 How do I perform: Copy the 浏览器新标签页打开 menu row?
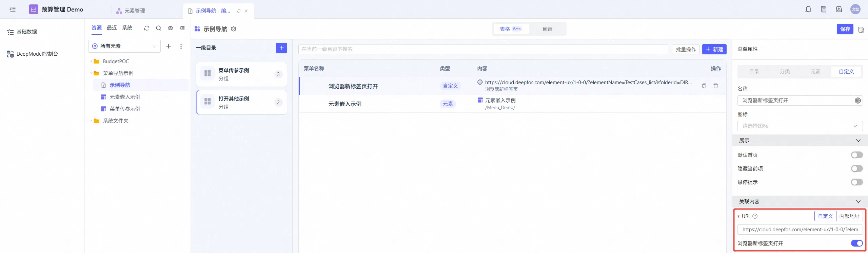(704, 86)
